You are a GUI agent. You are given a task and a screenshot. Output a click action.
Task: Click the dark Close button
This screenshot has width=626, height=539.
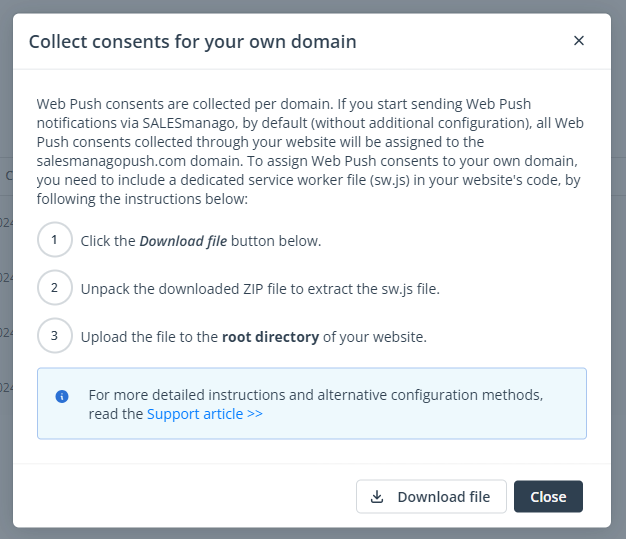[548, 497]
